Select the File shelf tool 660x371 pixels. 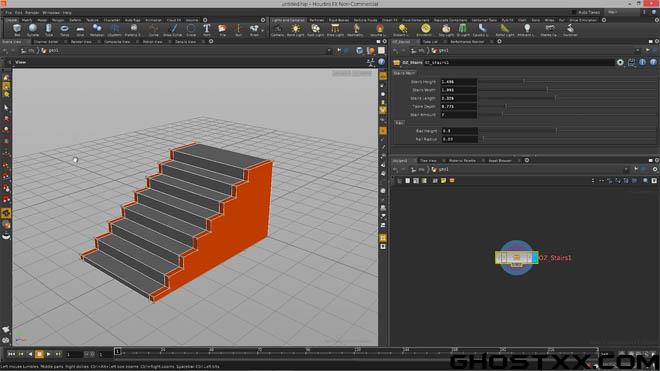223,30
